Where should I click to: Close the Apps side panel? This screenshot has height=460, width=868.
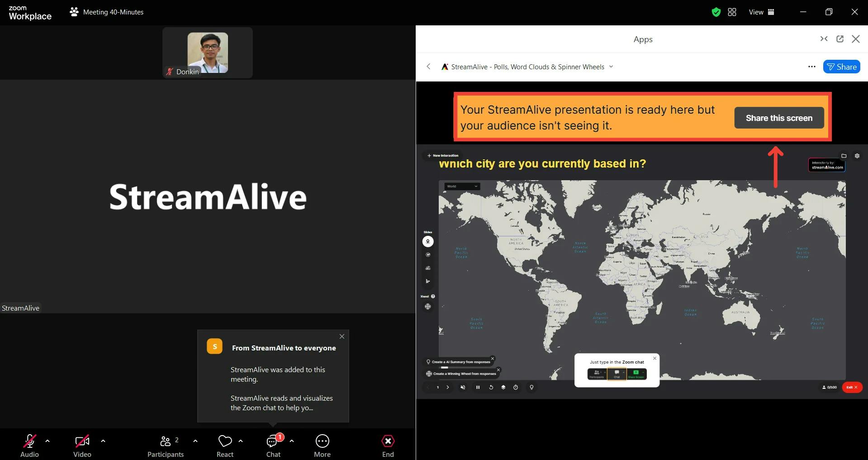click(x=856, y=39)
